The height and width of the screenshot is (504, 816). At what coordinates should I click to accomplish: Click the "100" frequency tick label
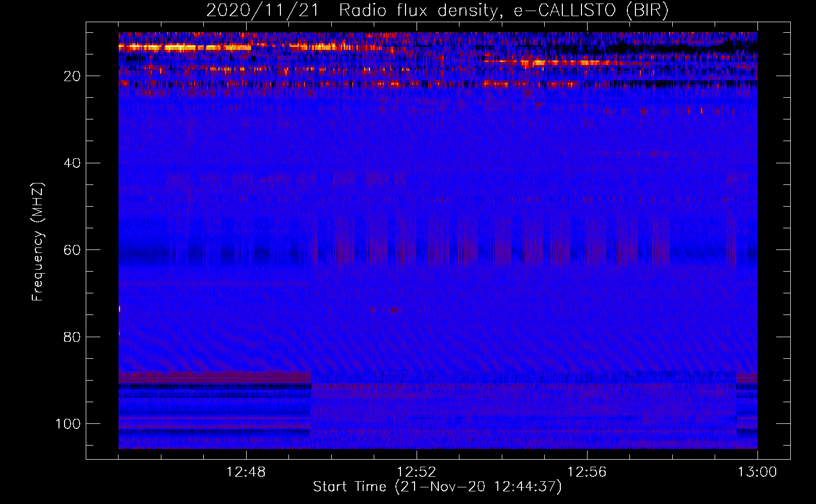[x=69, y=424]
